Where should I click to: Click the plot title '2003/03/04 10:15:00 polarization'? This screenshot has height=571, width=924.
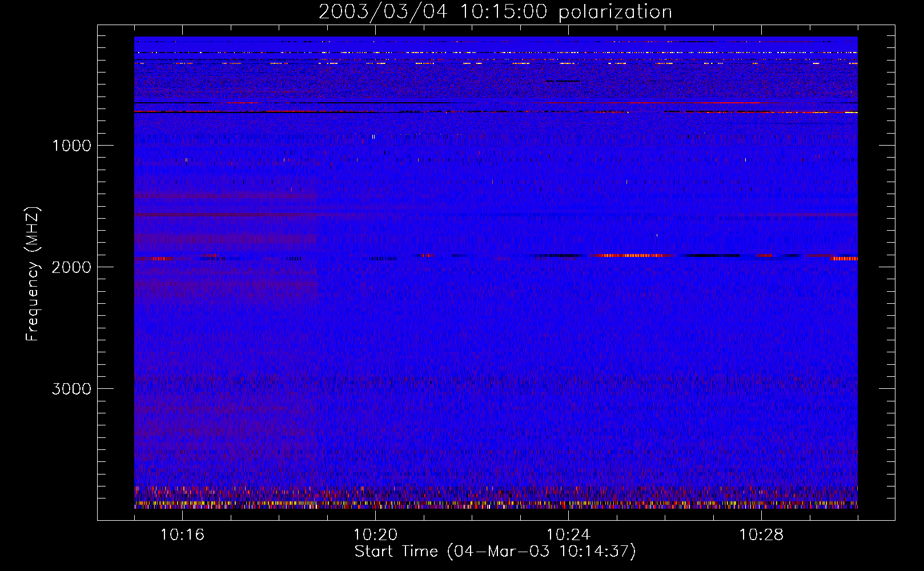pyautogui.click(x=495, y=12)
